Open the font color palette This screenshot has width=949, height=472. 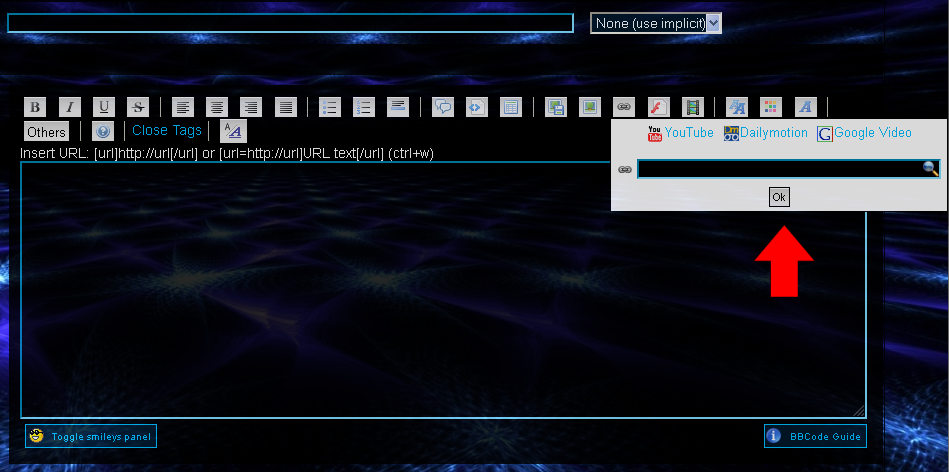(x=771, y=108)
